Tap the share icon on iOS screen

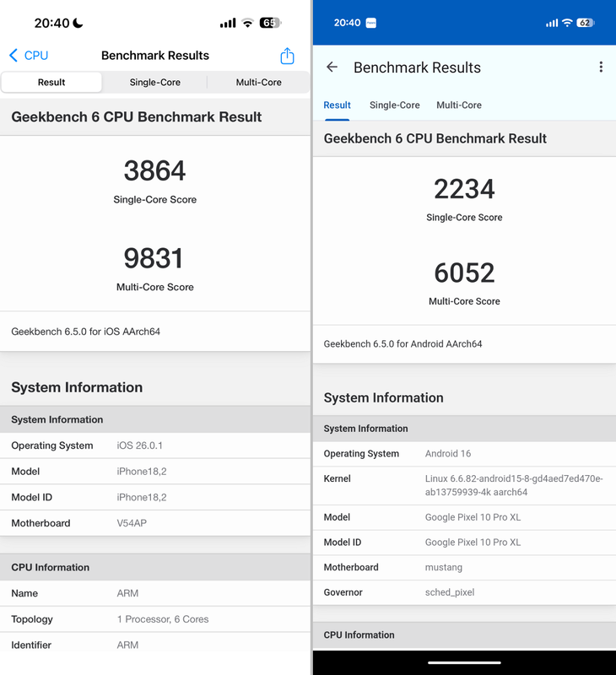pos(287,56)
